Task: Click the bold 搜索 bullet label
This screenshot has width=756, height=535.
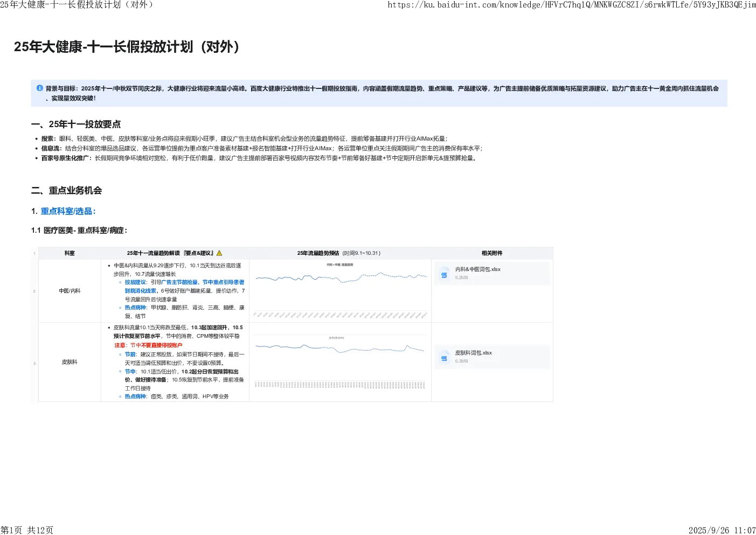Action: (48, 139)
